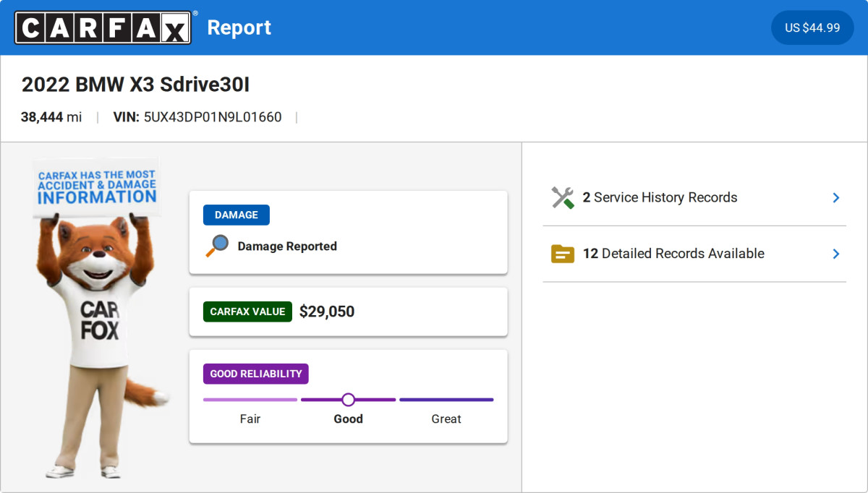The width and height of the screenshot is (868, 493).
Task: Click the VIN number 5UX43DP01N9L01660
Action: point(213,117)
